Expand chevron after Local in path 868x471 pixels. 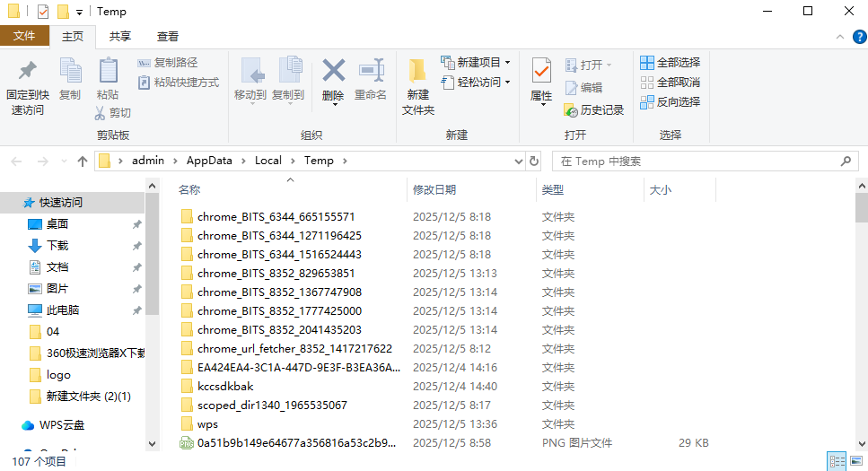pyautogui.click(x=294, y=161)
